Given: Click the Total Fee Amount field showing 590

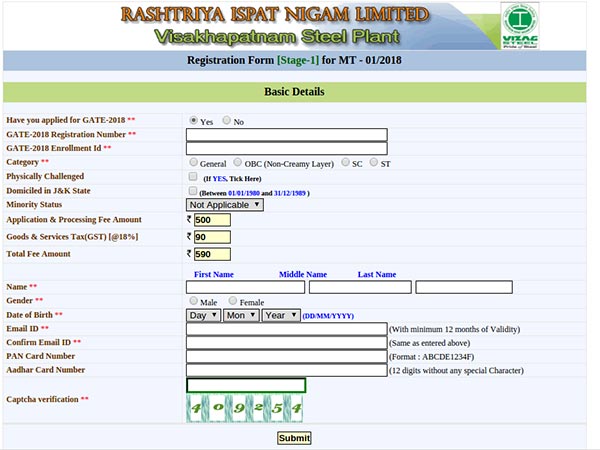Looking at the screenshot, I should tap(212, 254).
